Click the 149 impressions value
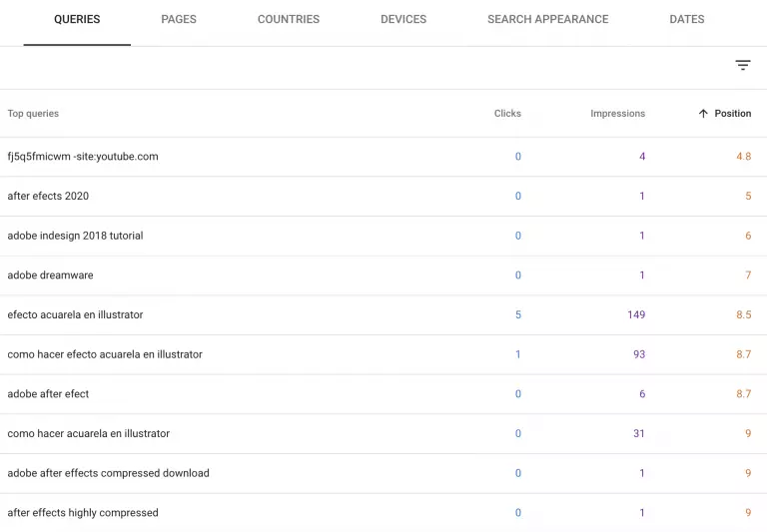Viewport: 767px width, 532px height. pyautogui.click(x=636, y=314)
